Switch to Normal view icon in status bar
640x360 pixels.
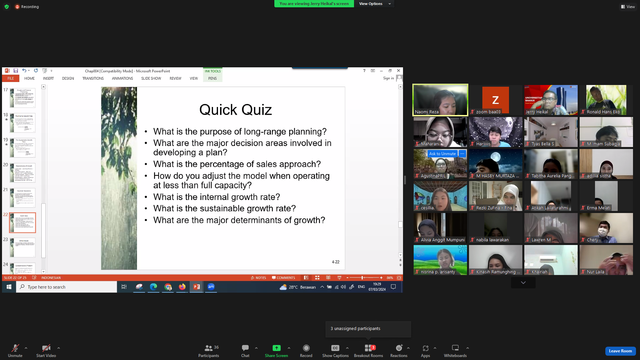(x=306, y=278)
